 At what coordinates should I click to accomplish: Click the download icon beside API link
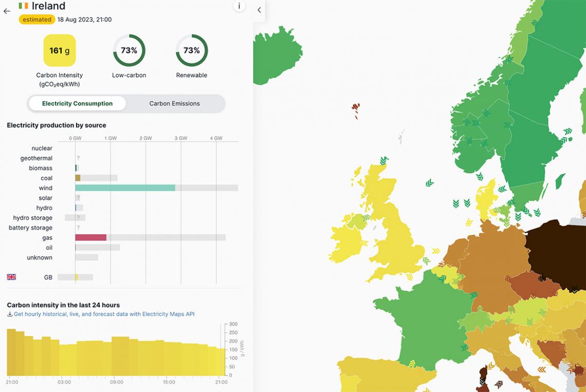click(x=10, y=314)
